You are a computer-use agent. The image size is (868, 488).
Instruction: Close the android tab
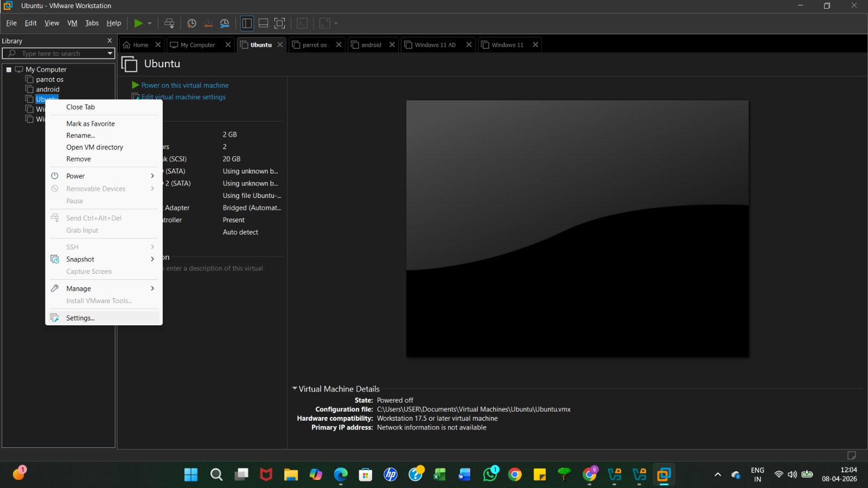392,45
